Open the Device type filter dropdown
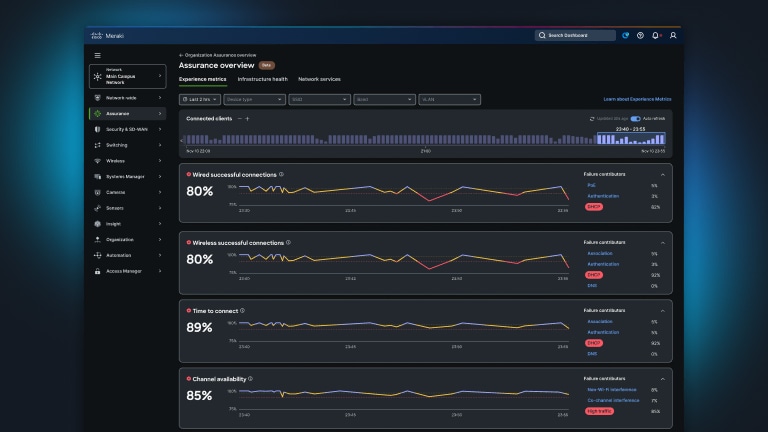768x432 pixels. 254,99
